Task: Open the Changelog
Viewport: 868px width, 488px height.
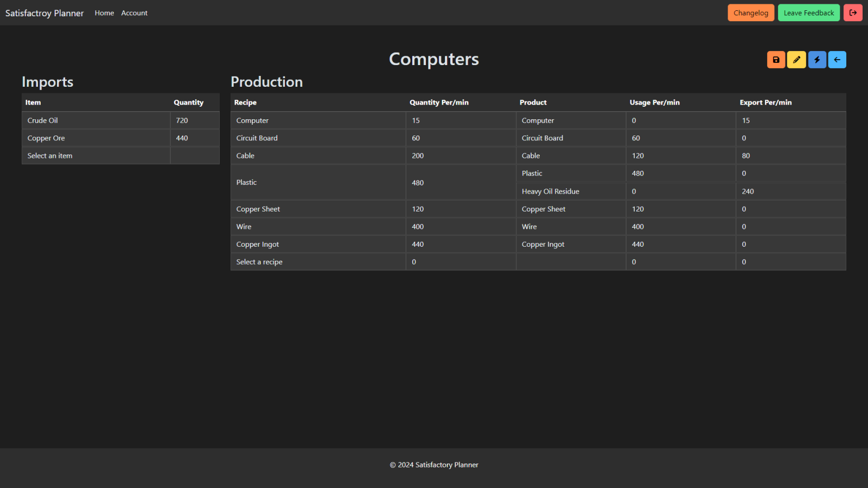Action: [751, 12]
